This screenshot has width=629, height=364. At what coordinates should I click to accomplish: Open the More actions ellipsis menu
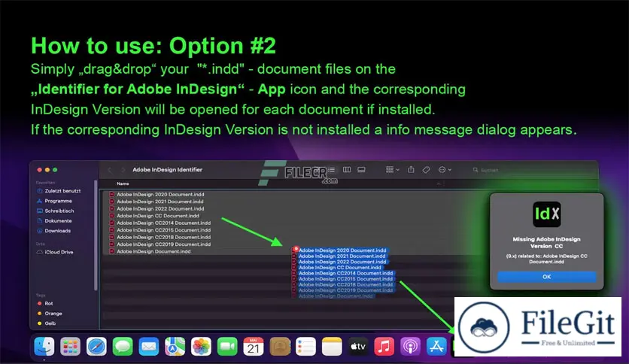click(445, 170)
